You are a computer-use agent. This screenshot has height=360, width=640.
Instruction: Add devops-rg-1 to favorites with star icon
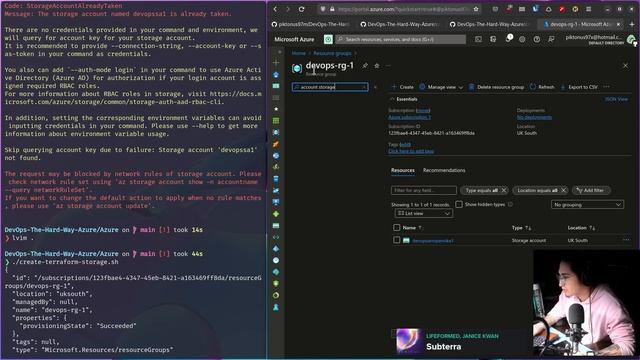pyautogui.click(x=377, y=66)
